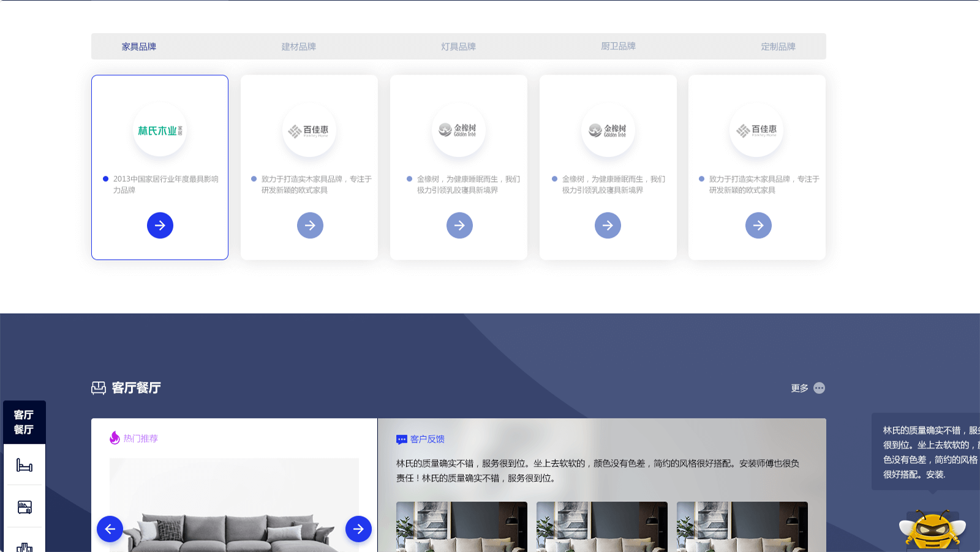Open the middle customer feedback photo
The width and height of the screenshot is (980, 552).
602,527
